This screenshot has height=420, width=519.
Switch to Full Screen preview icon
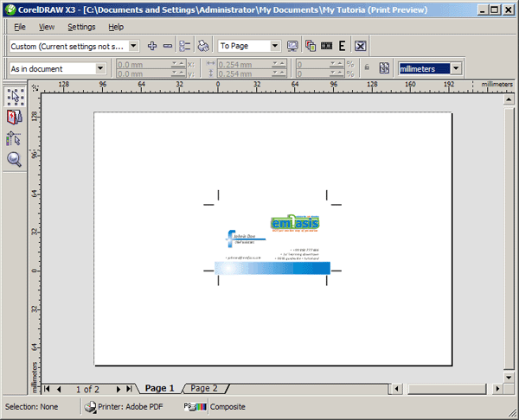tap(292, 46)
